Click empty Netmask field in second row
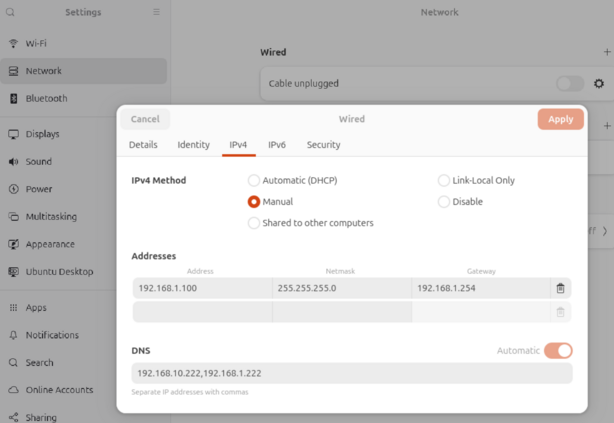 point(342,312)
